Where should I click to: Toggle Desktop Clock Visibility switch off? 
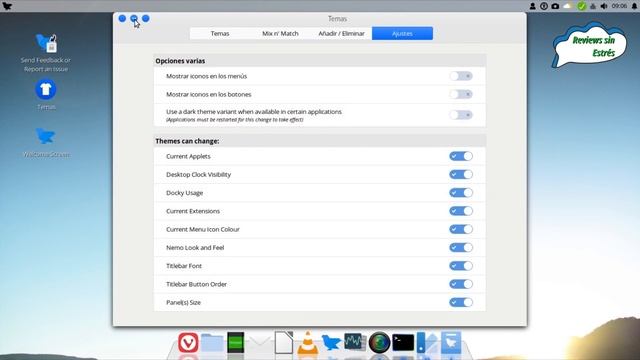pyautogui.click(x=461, y=174)
